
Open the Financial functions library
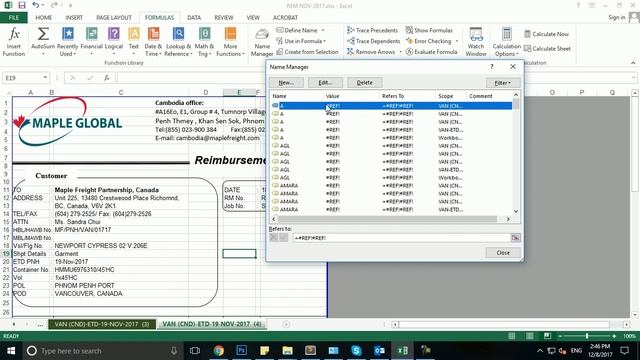click(91, 42)
